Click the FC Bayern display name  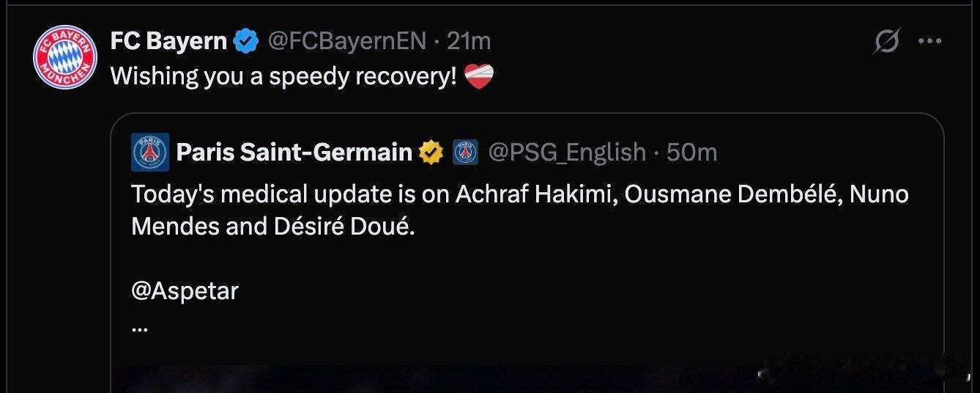click(168, 41)
